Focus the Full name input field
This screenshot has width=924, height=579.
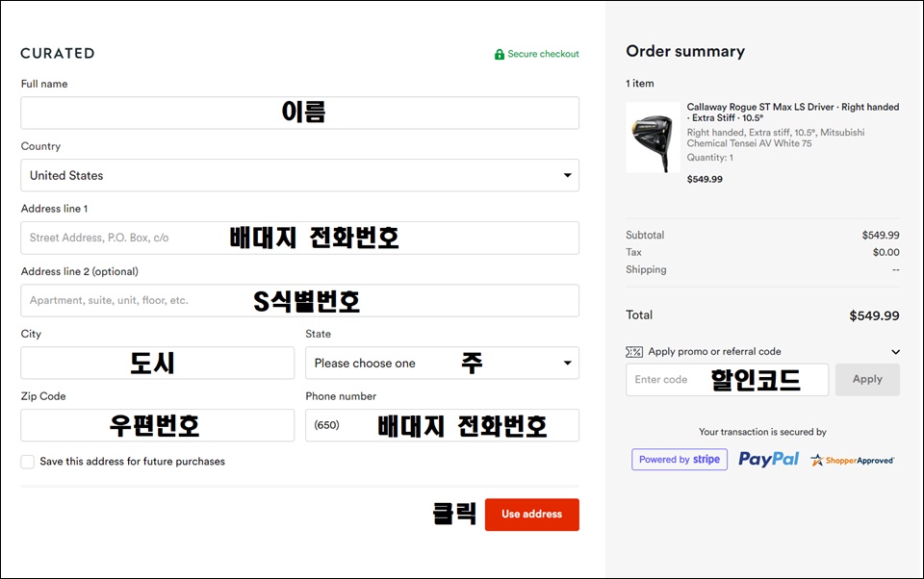tap(300, 113)
